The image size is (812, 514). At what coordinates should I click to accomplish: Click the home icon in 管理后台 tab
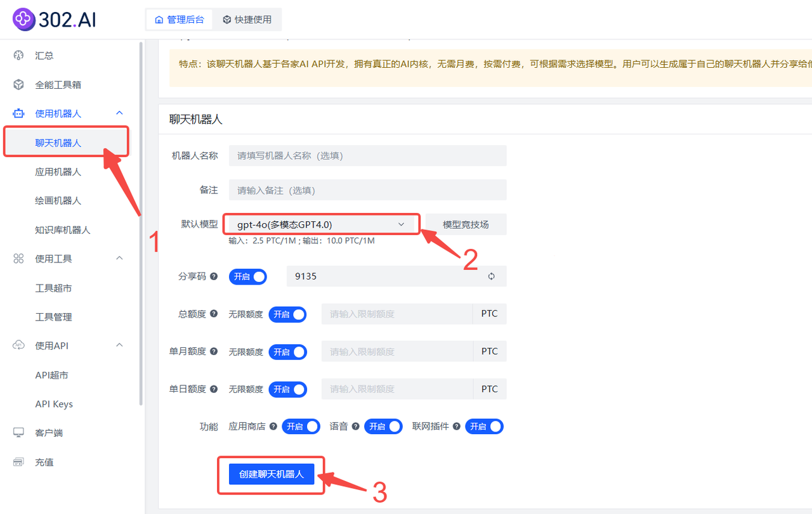point(159,20)
